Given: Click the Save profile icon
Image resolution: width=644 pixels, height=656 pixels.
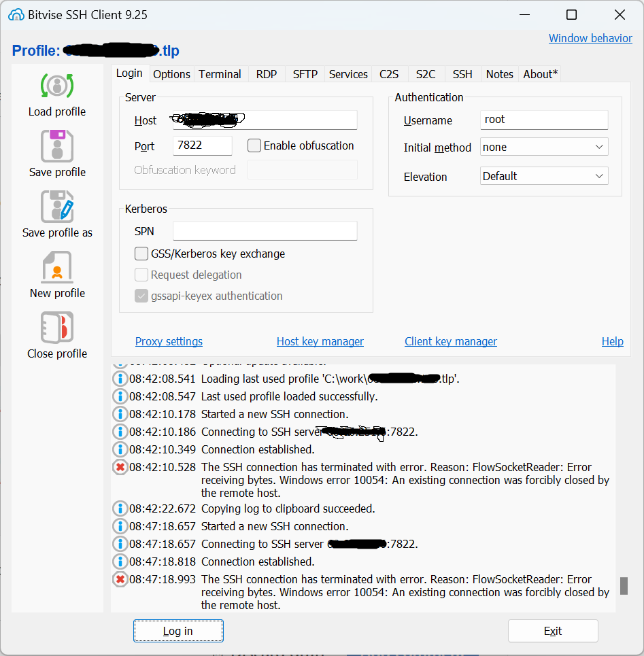Looking at the screenshot, I should point(57,146).
